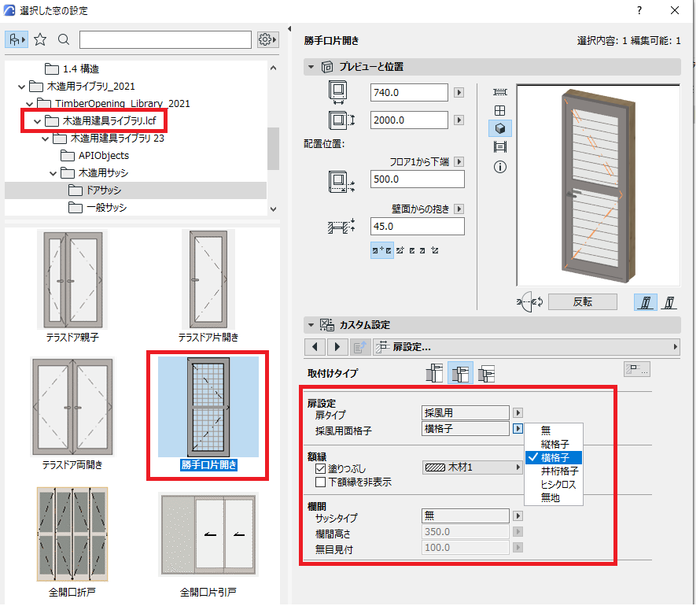This screenshot has width=700, height=606.
Task: Select the fifth reveal anchor icon
Action: click(435, 250)
